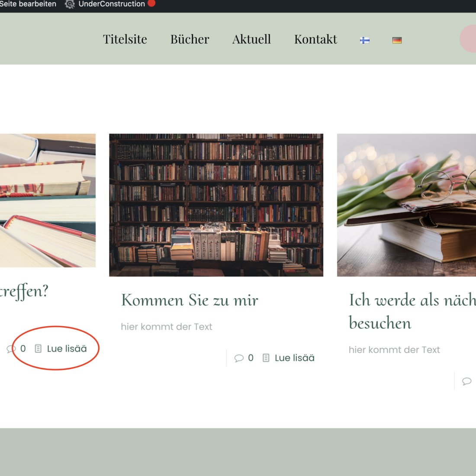This screenshot has height=476, width=476.
Task: Click the red UnderConstruction status dot
Action: pyautogui.click(x=151, y=3)
